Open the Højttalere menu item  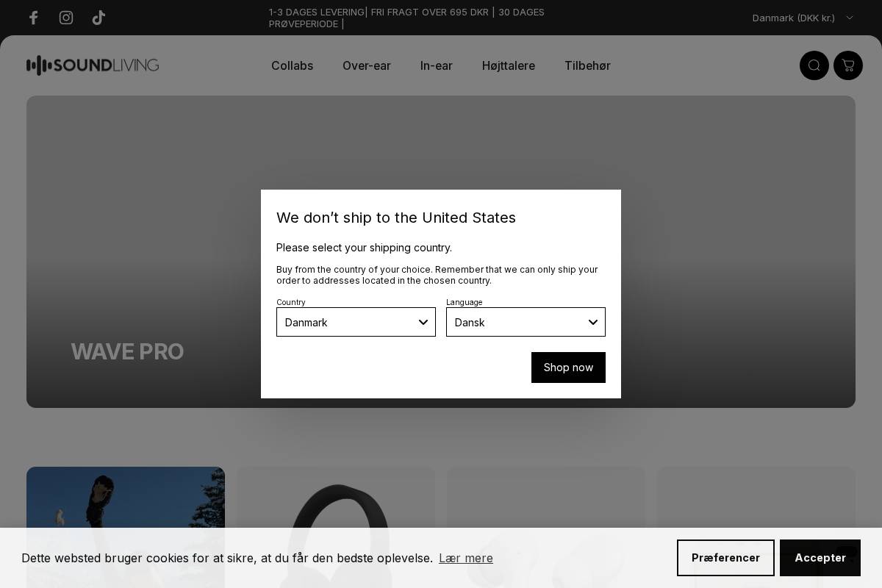click(x=508, y=65)
